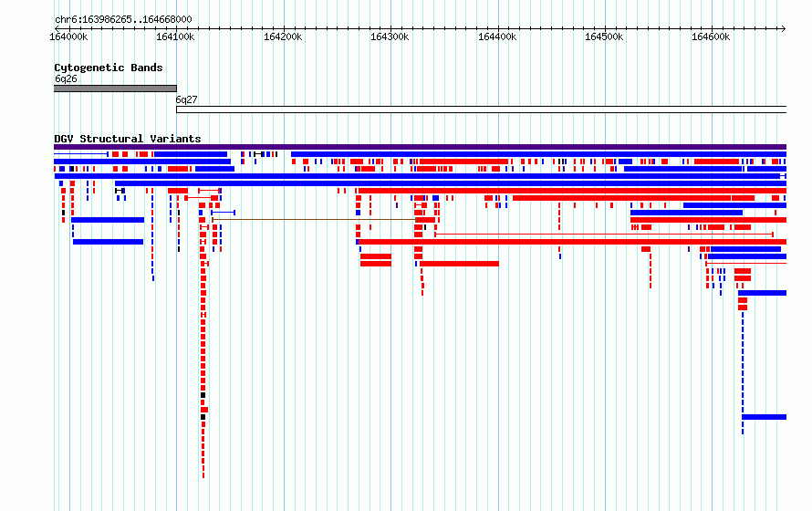812x511 pixels.
Task: Click the 164100k ruler label
Action: pos(175,37)
